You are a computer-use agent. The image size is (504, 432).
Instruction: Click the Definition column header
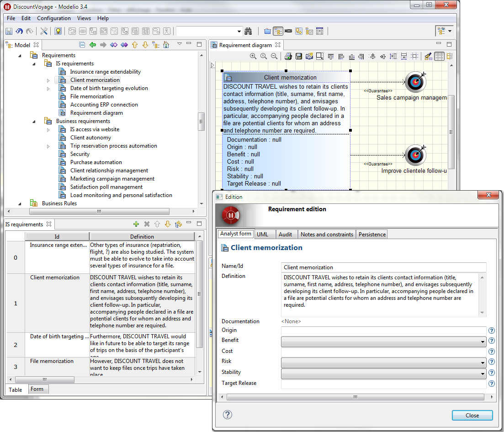[x=142, y=236]
